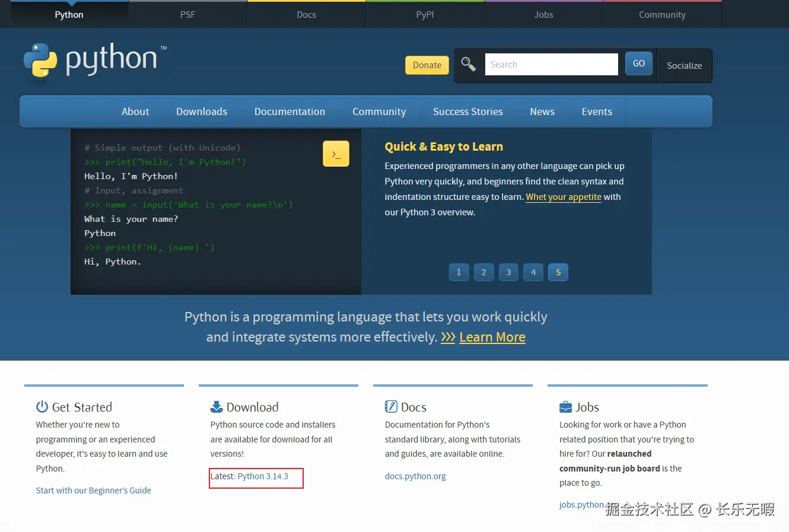The width and height of the screenshot is (789, 532).
Task: Click the triple chevron before Learn More
Action: [x=448, y=337]
